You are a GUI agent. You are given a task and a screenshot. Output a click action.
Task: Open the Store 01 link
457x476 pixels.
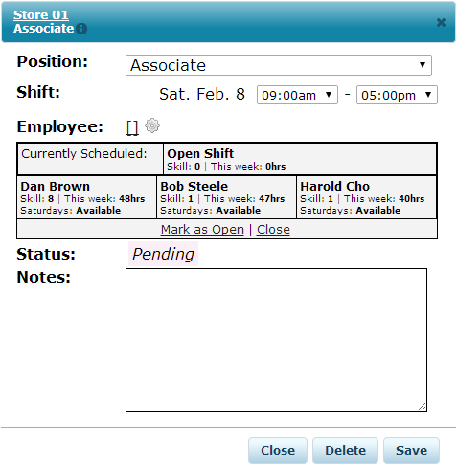(x=41, y=15)
